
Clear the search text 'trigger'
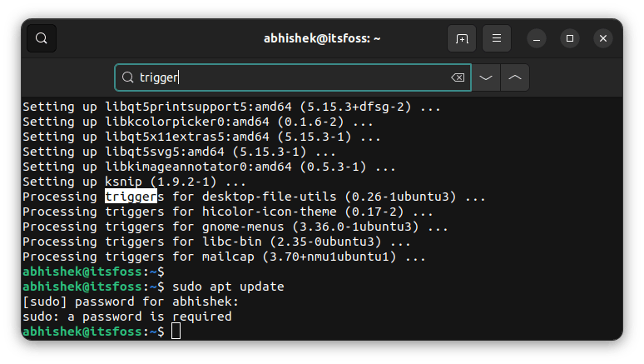coord(457,77)
